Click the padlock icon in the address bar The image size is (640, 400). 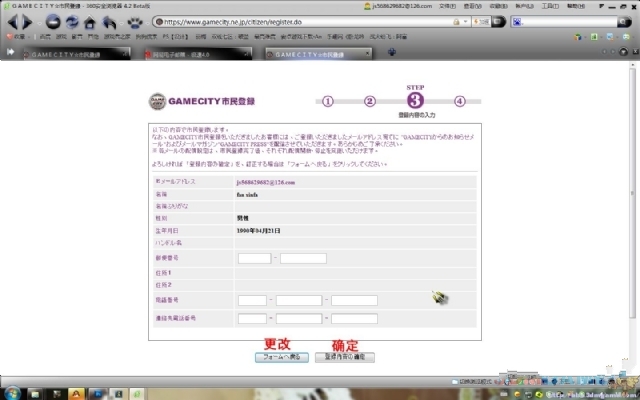click(x=456, y=22)
